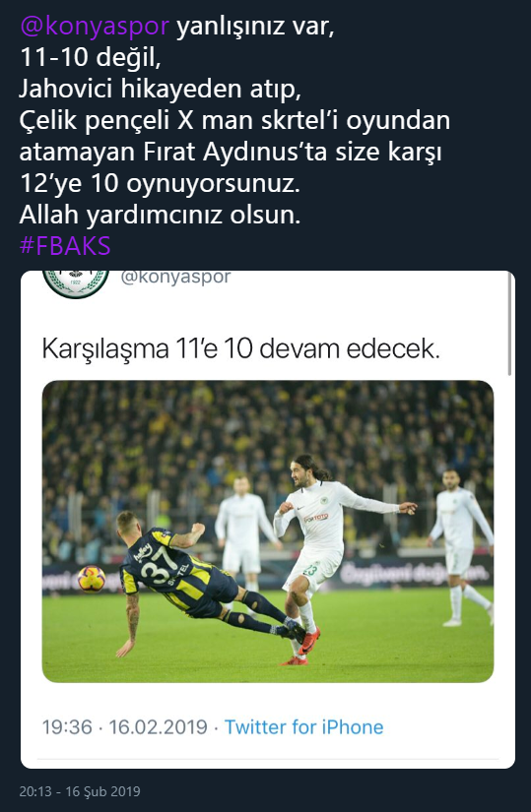
Task: Open the #FBAKS hashtag
Action: [65, 245]
